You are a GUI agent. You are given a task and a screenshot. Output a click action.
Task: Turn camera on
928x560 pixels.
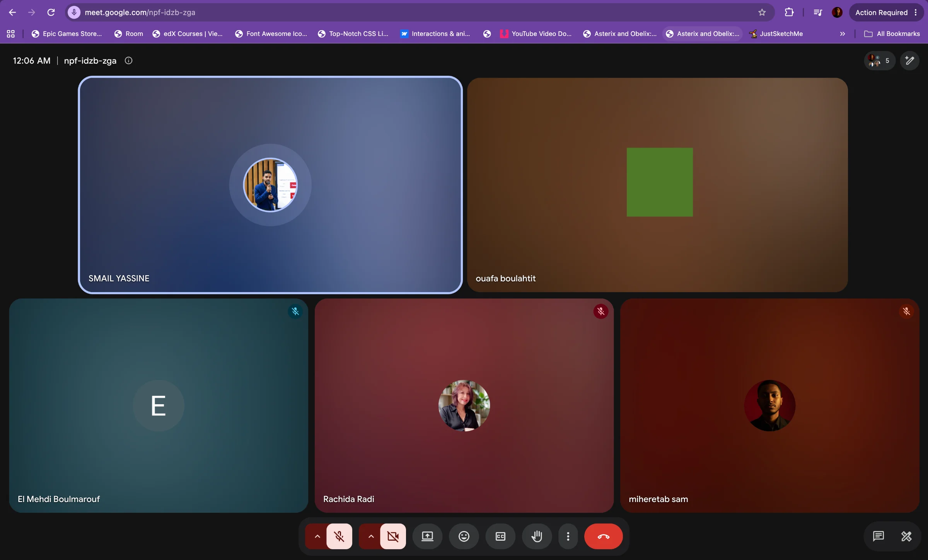pos(393,536)
